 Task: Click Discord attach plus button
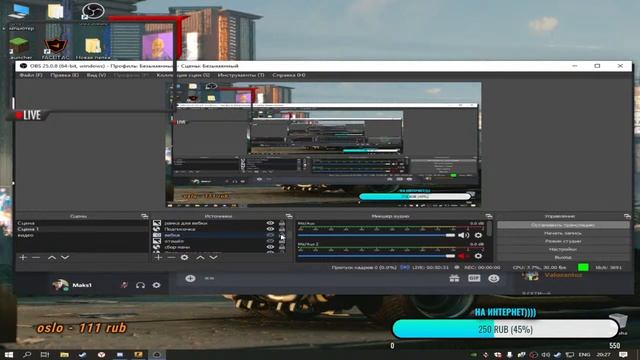point(190,278)
